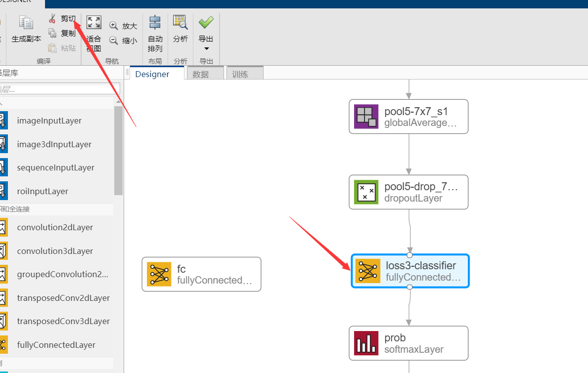Click the fullyConnectedLayer orange icon
588x373 pixels.
(x=3, y=344)
